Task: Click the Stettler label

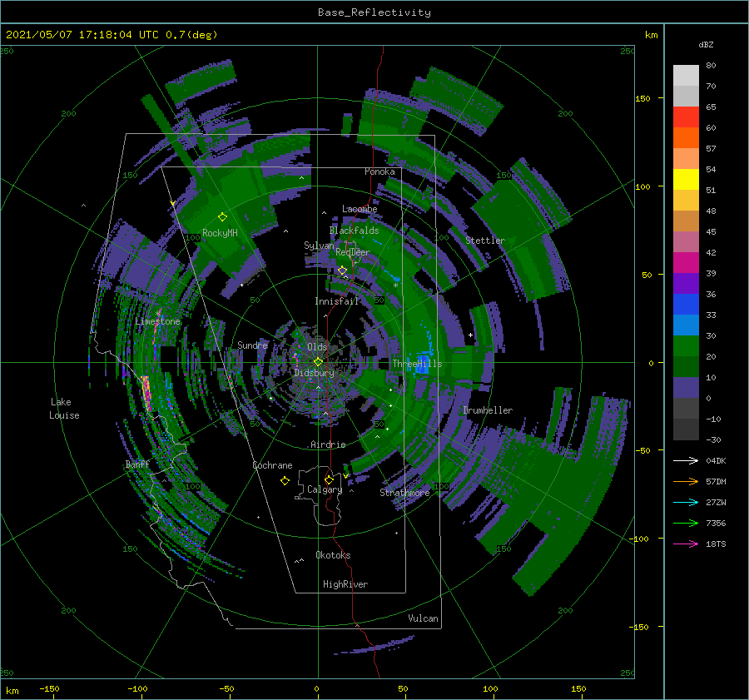Action: (485, 241)
